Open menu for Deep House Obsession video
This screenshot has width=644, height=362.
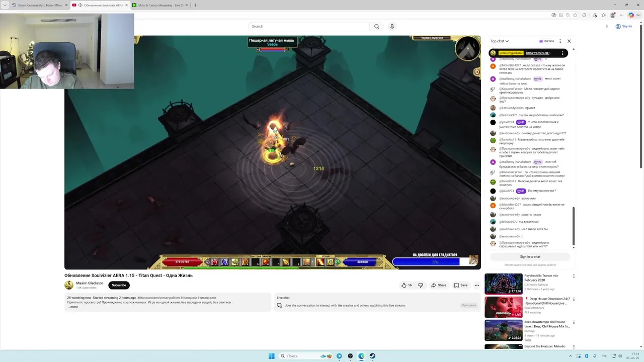coord(574,299)
